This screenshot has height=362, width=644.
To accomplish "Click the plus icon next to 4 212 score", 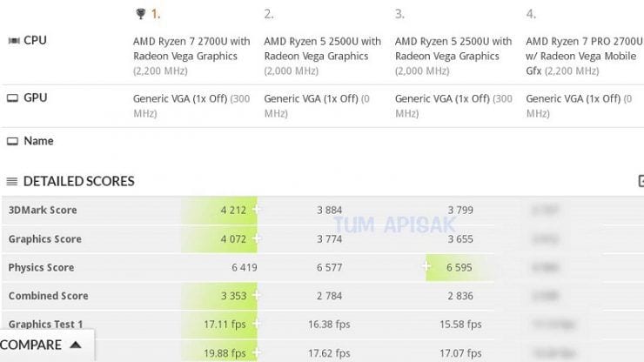I will pos(256,210).
